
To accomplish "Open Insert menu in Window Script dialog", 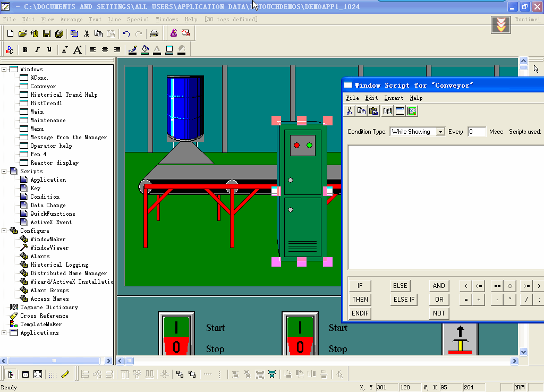I will point(394,98).
